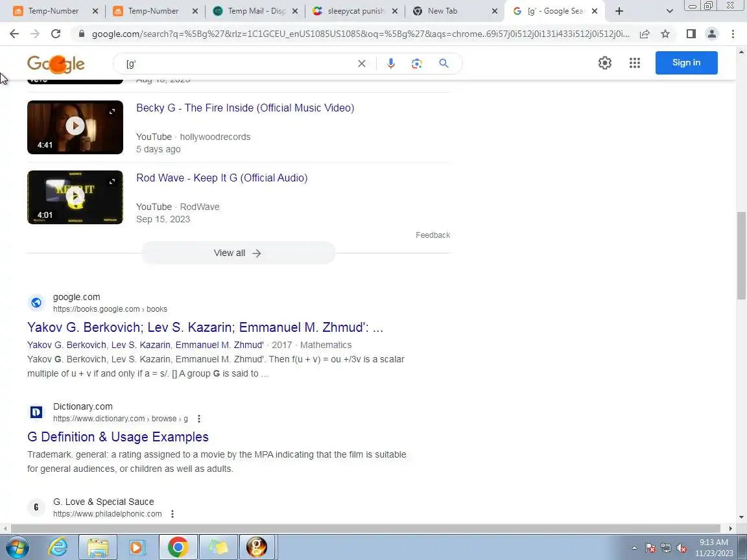Click View all videos button
Image resolution: width=747 pixels, height=560 pixels.
[238, 253]
